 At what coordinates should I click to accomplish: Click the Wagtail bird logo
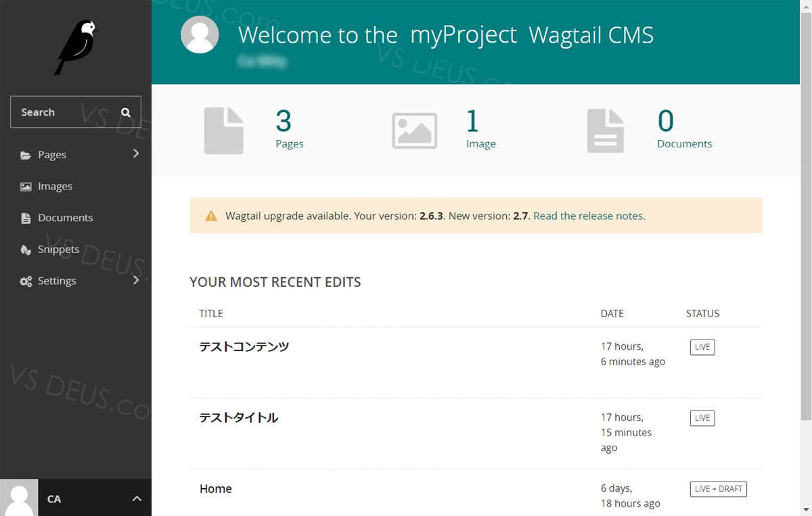click(x=76, y=47)
